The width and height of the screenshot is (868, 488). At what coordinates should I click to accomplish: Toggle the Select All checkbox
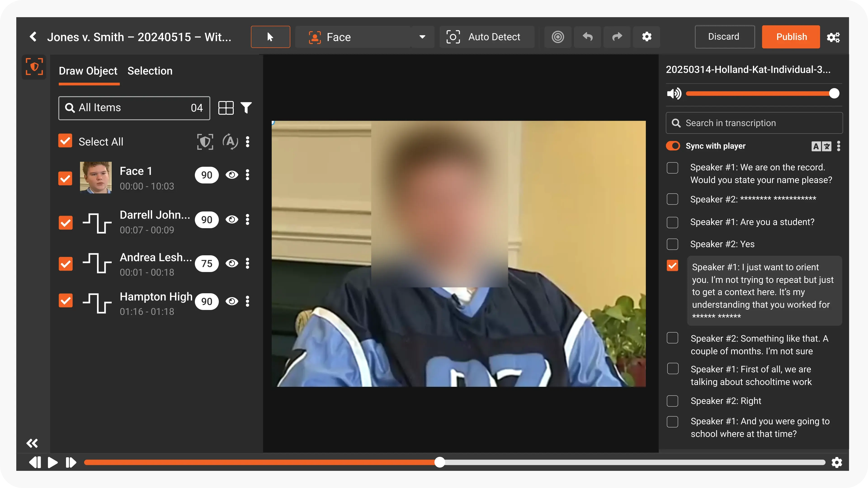(x=65, y=141)
